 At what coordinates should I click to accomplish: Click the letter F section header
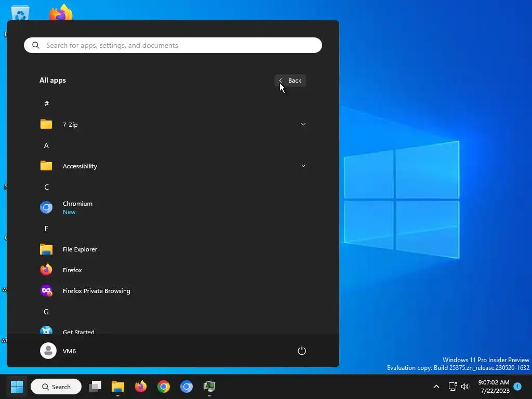(x=46, y=229)
